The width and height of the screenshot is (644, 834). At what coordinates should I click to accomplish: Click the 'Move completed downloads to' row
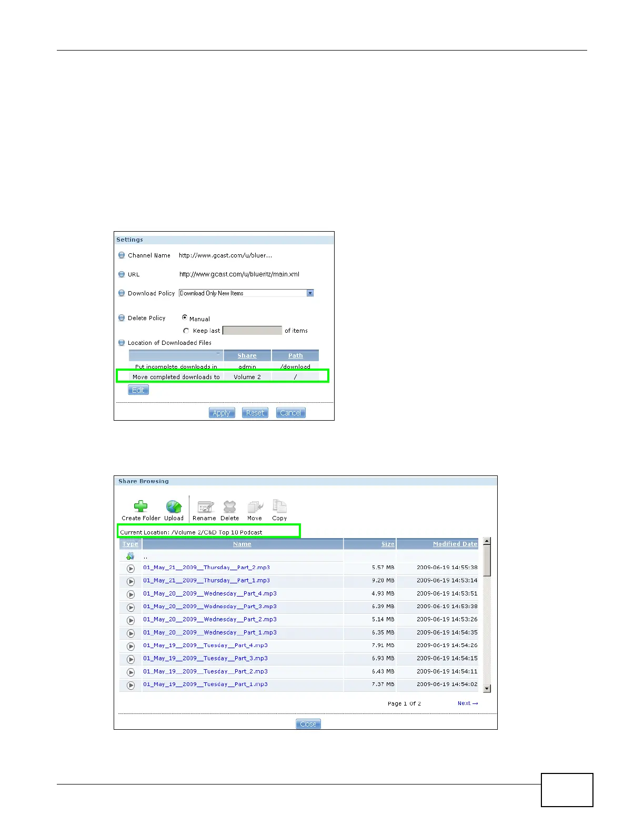point(224,377)
